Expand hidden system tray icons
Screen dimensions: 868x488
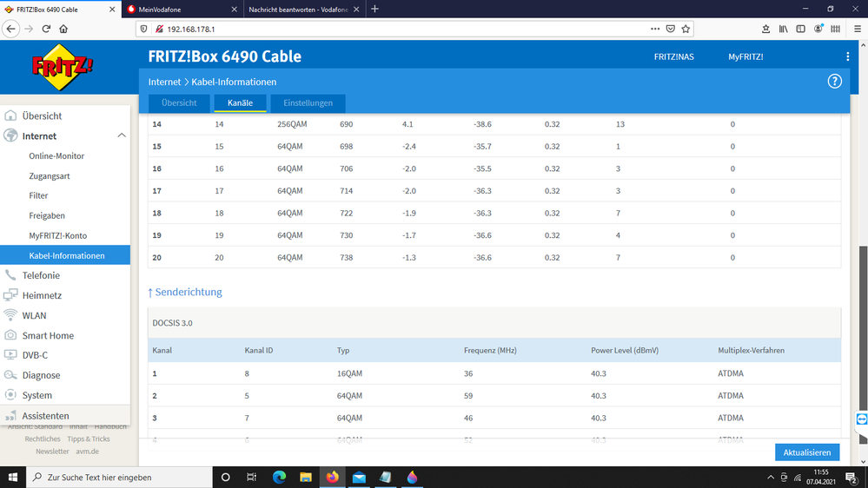click(771, 477)
